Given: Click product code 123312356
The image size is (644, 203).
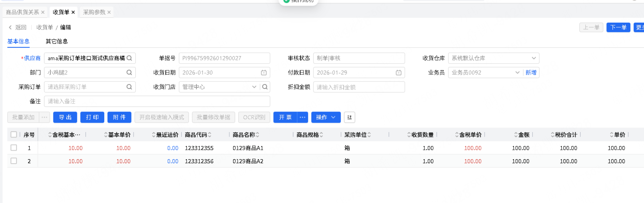Looking at the screenshot, I should (199, 161).
